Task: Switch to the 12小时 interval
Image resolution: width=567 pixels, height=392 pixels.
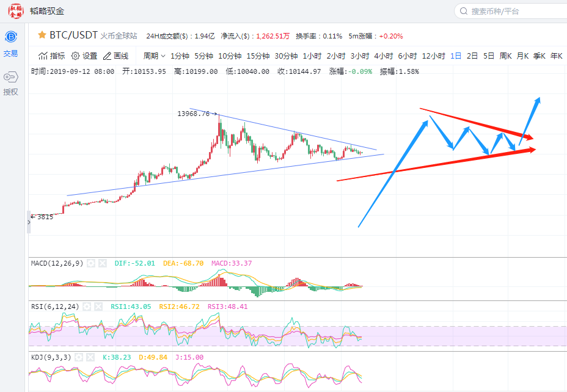Action: [x=434, y=56]
